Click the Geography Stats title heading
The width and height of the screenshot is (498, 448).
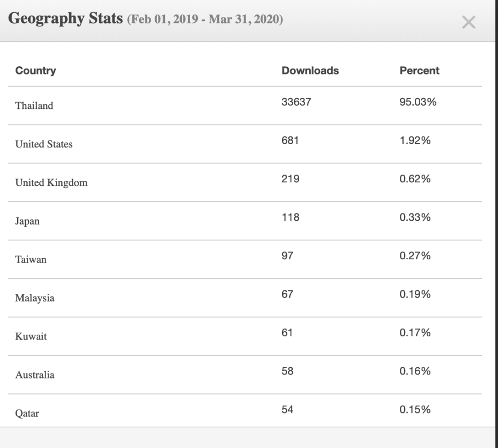pyautogui.click(x=65, y=19)
